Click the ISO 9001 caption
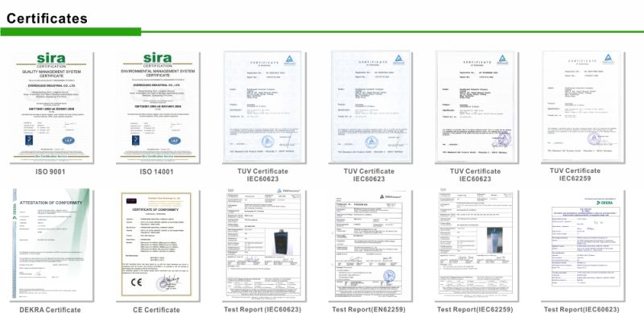Image resolution: width=644 pixels, height=313 pixels. [x=51, y=171]
